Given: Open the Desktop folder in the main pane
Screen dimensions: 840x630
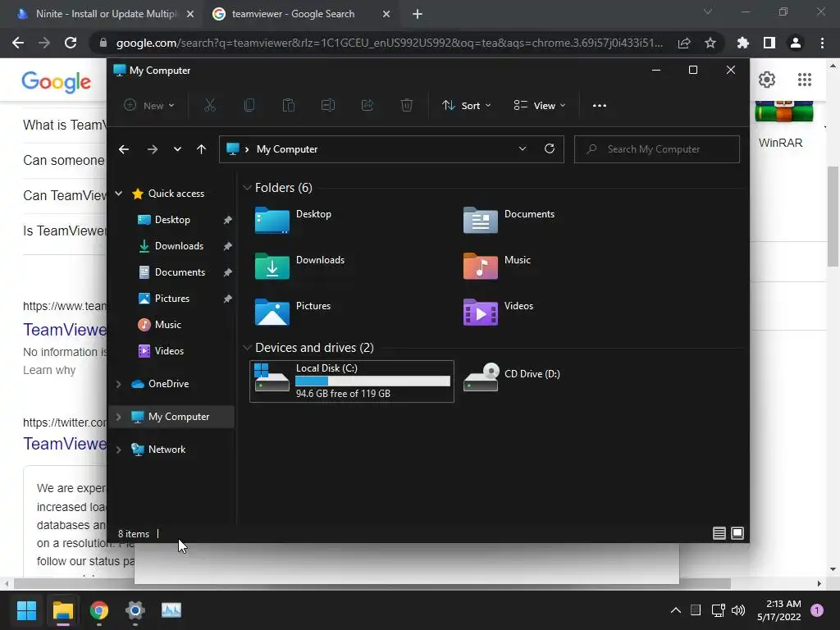Looking at the screenshot, I should (293, 220).
